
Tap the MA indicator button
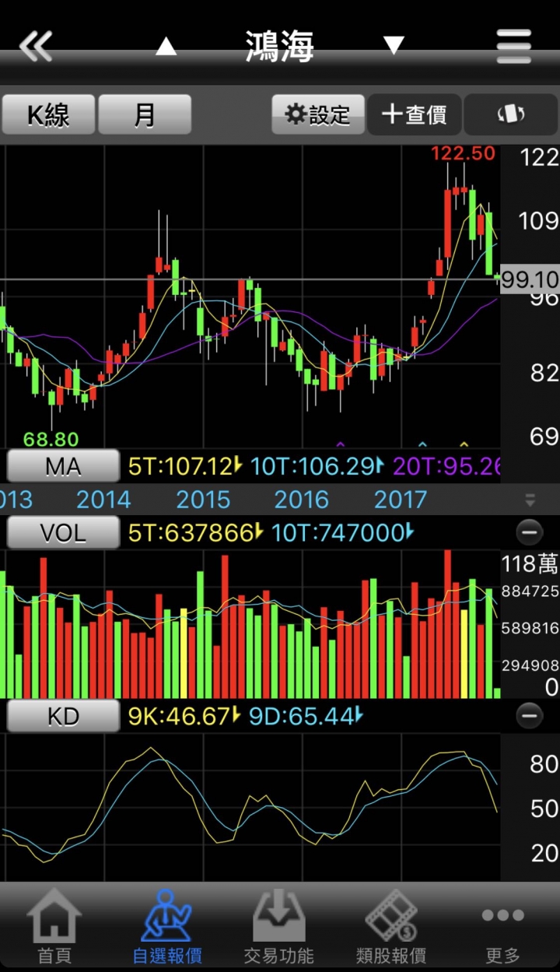63,466
